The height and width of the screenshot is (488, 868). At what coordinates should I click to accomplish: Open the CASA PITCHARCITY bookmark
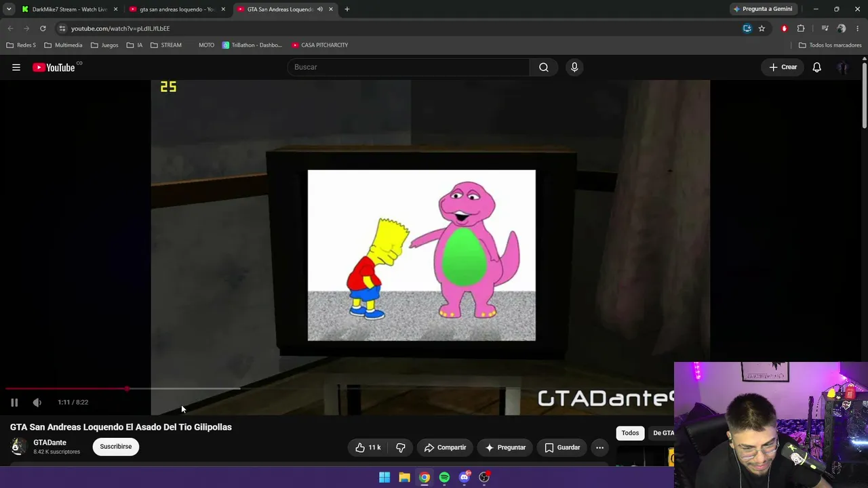coord(320,45)
